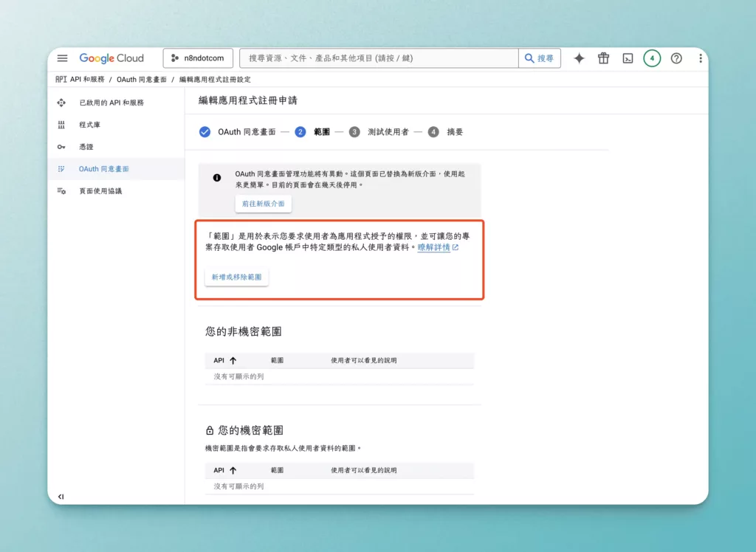Click the 您的非機密範圍 heading
756x552 pixels.
pos(244,331)
